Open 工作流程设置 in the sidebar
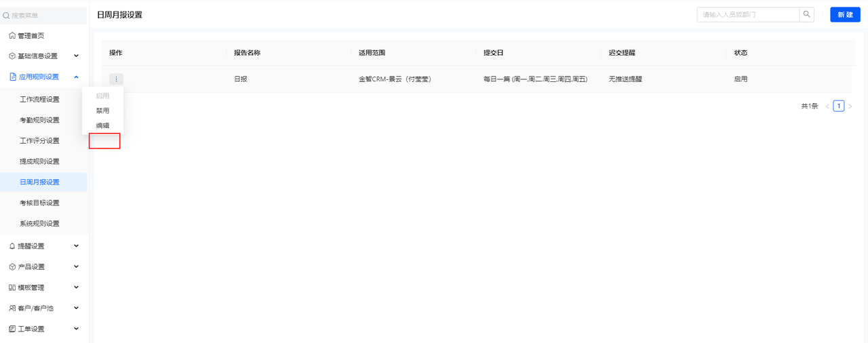Image resolution: width=868 pixels, height=343 pixels. pos(39,100)
